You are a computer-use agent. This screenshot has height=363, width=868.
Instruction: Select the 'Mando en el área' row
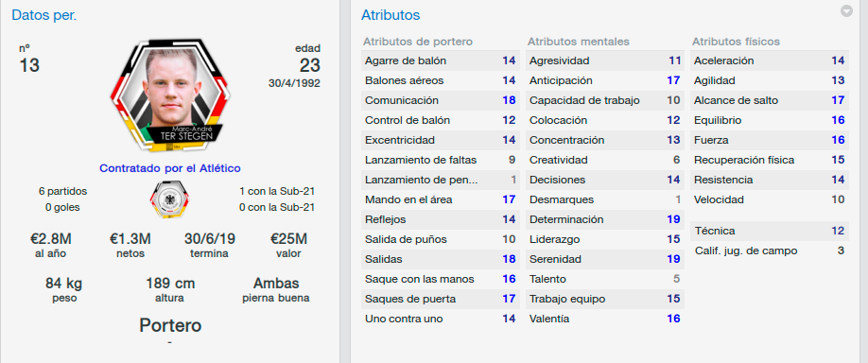pyautogui.click(x=441, y=199)
